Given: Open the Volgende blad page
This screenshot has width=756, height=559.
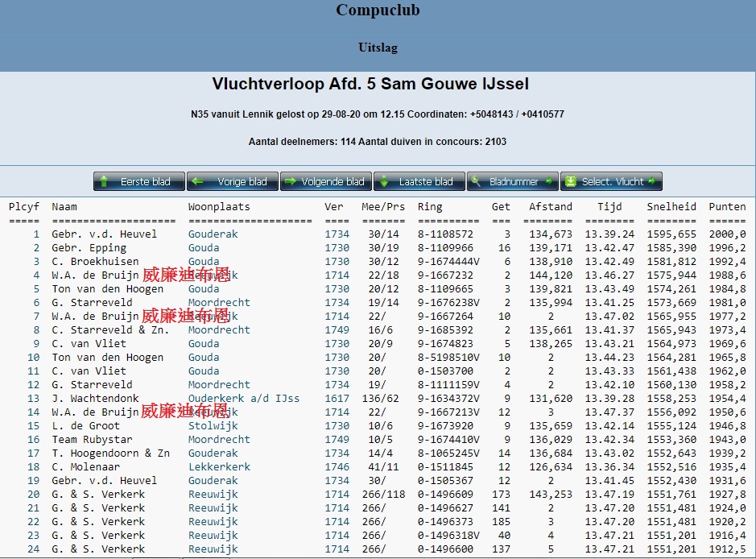Looking at the screenshot, I should (x=326, y=181).
